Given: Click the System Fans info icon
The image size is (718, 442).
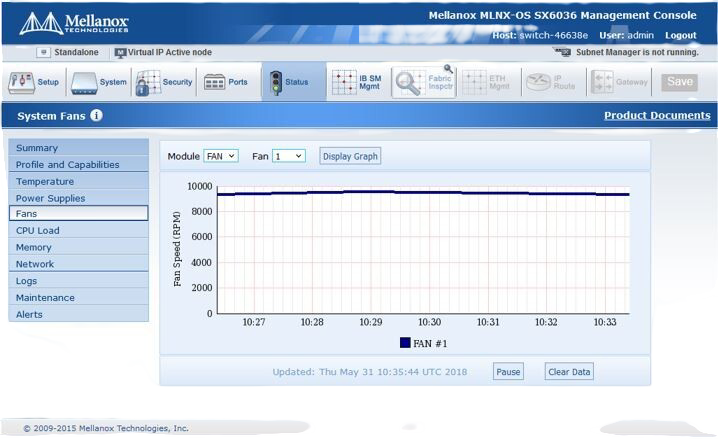Looking at the screenshot, I should (x=96, y=115).
